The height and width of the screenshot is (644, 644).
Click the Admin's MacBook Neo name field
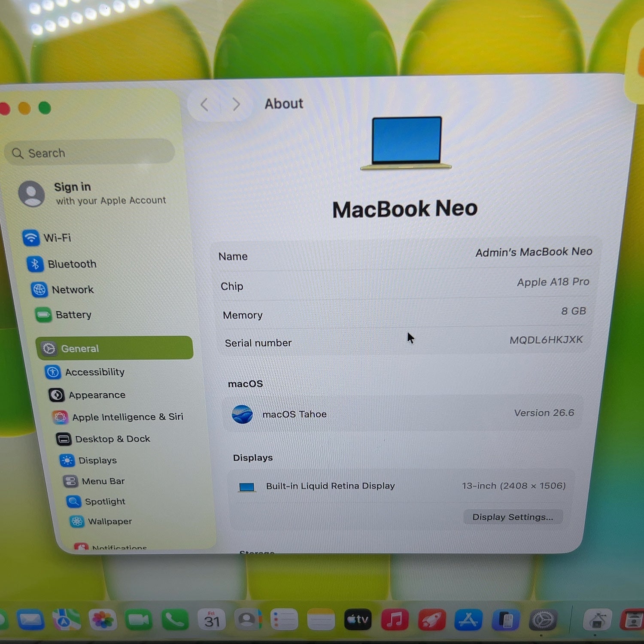(406, 255)
